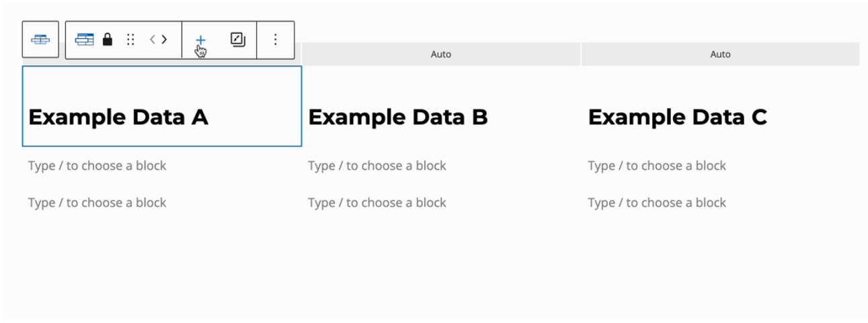Click the rightmost Auto column header
This screenshot has height=323, width=868.
(720, 54)
